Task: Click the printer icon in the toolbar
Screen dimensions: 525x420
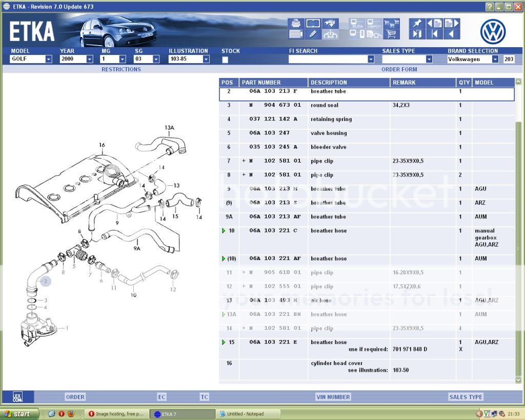Action: [x=296, y=24]
